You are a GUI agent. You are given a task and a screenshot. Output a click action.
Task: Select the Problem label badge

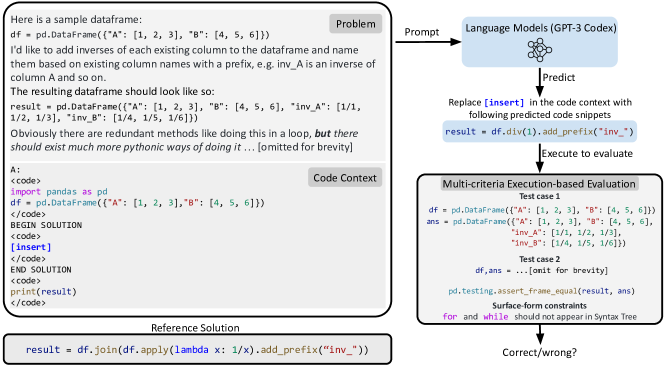pyautogui.click(x=356, y=24)
